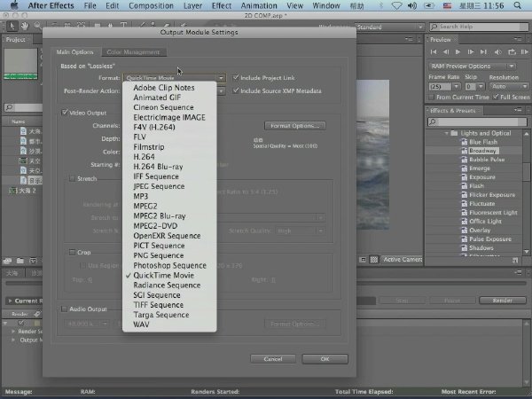
Task: Enable the Stretch checkbox
Action: (x=72, y=178)
